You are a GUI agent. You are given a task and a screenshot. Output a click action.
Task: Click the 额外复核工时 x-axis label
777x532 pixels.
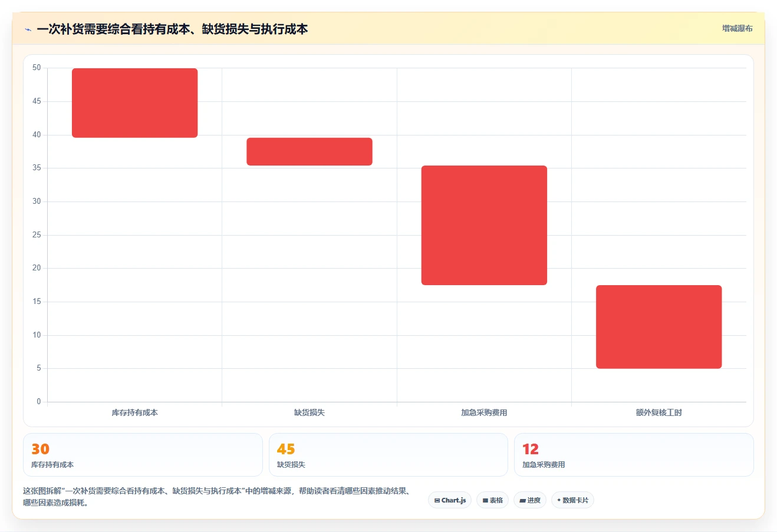[x=659, y=412]
